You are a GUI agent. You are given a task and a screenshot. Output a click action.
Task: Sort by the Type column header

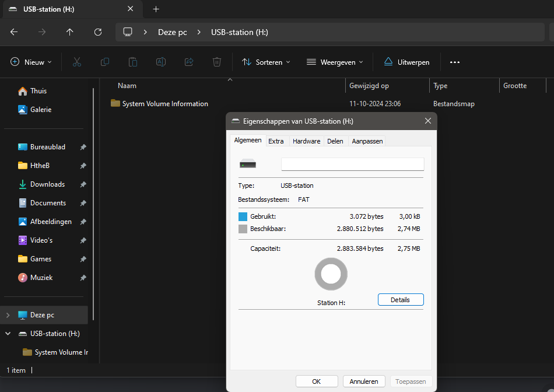point(440,86)
